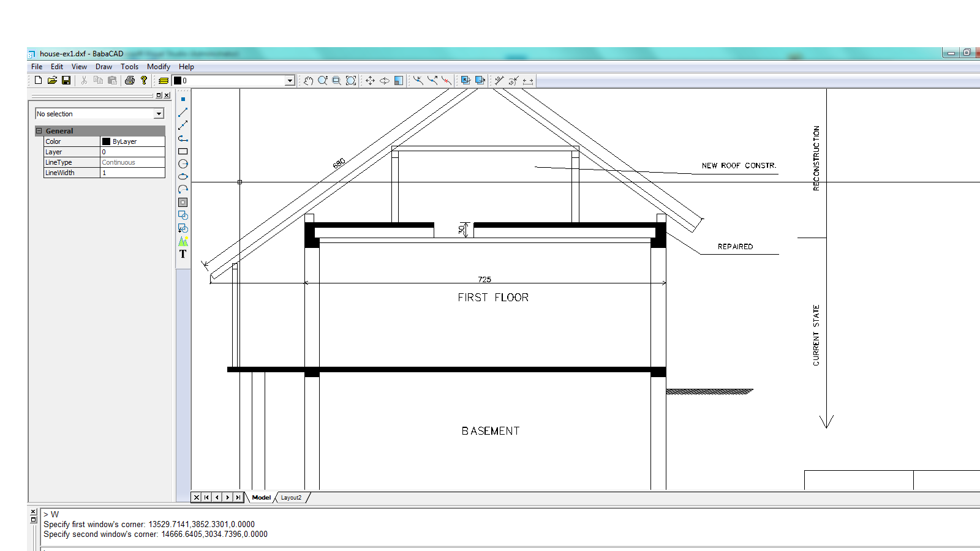Select the linear dimension tool
This screenshot has width=980, height=551.
click(x=528, y=80)
